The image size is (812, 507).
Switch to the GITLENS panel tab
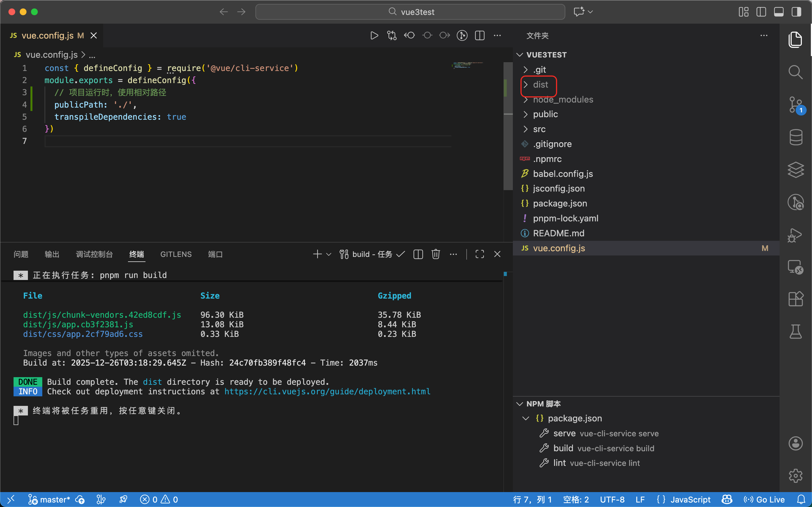pos(176,254)
